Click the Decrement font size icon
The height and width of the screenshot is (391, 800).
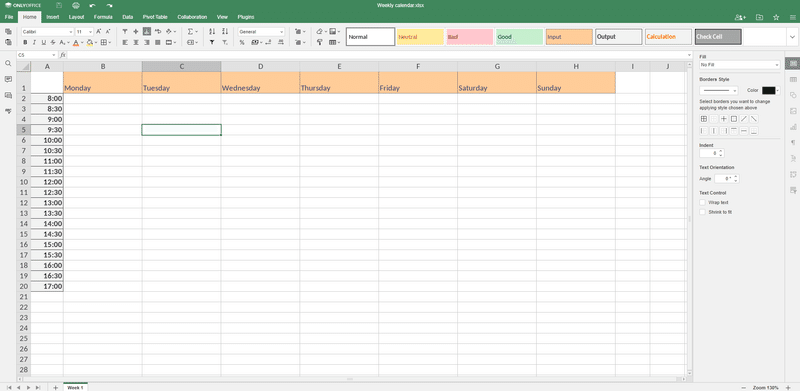(108, 32)
